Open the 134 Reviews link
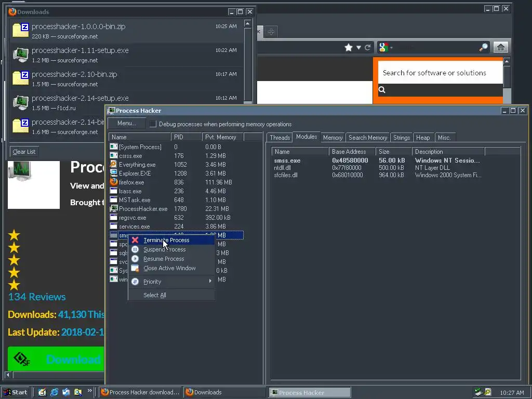Image resolution: width=532 pixels, height=399 pixels. [x=37, y=297]
